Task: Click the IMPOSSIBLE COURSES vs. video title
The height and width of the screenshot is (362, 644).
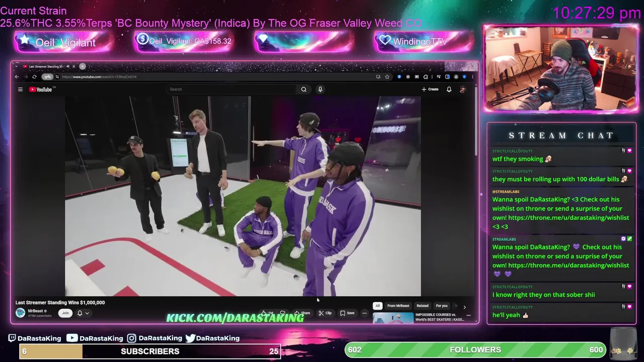Action: (440, 317)
